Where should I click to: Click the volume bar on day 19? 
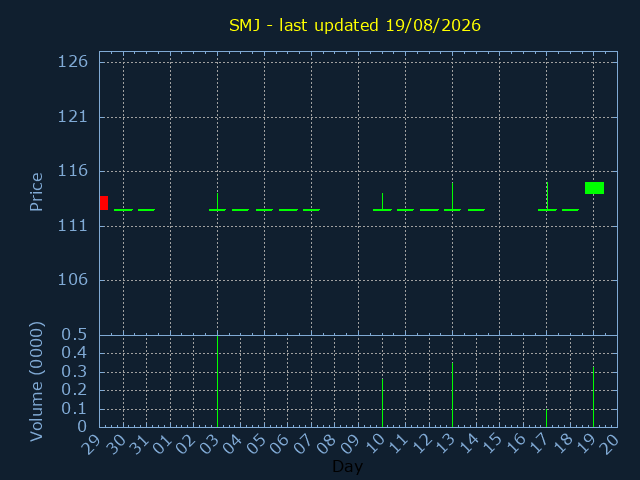tap(593, 397)
